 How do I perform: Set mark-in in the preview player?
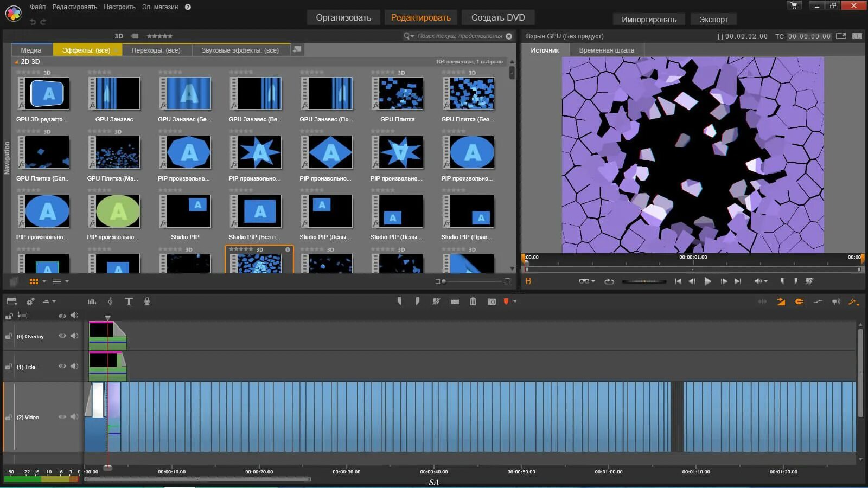(782, 281)
